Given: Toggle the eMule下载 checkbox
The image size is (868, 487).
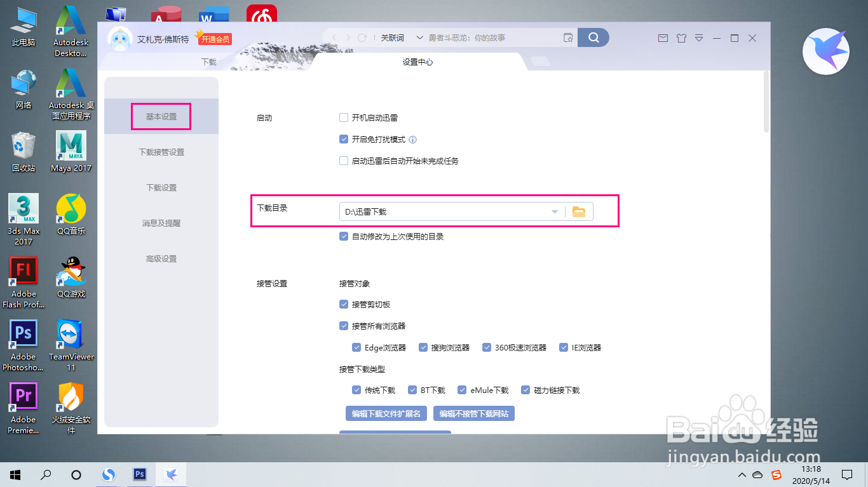Looking at the screenshot, I should click(462, 390).
